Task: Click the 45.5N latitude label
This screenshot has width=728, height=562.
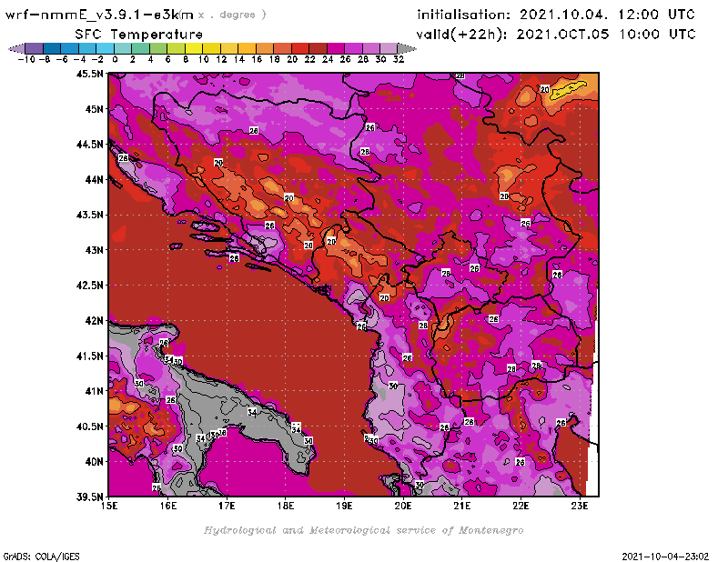Action: click(89, 74)
